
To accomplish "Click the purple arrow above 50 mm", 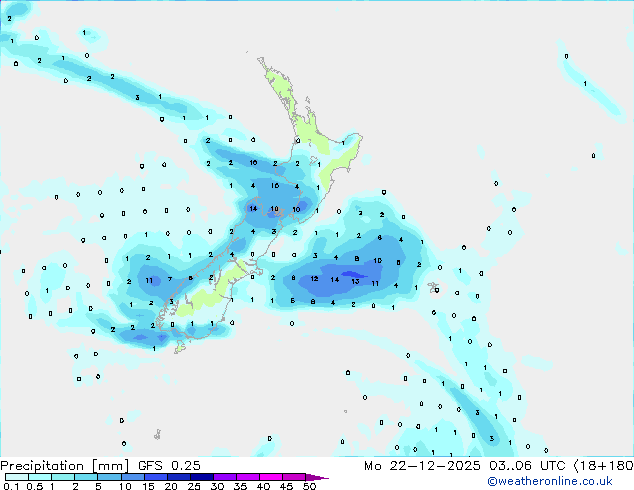I will coord(317,477).
